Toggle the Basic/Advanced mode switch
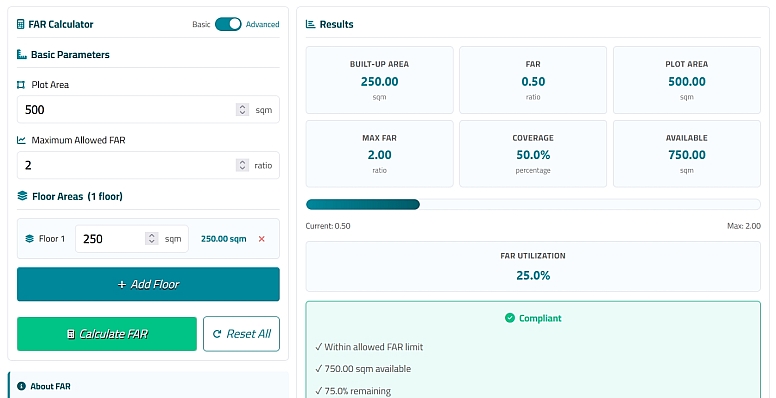The image size is (776, 398). pos(228,24)
